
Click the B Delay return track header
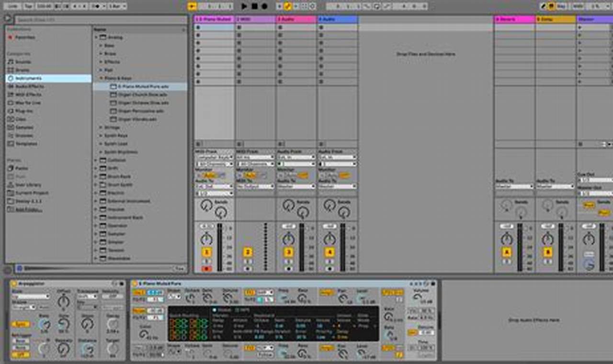(x=556, y=19)
